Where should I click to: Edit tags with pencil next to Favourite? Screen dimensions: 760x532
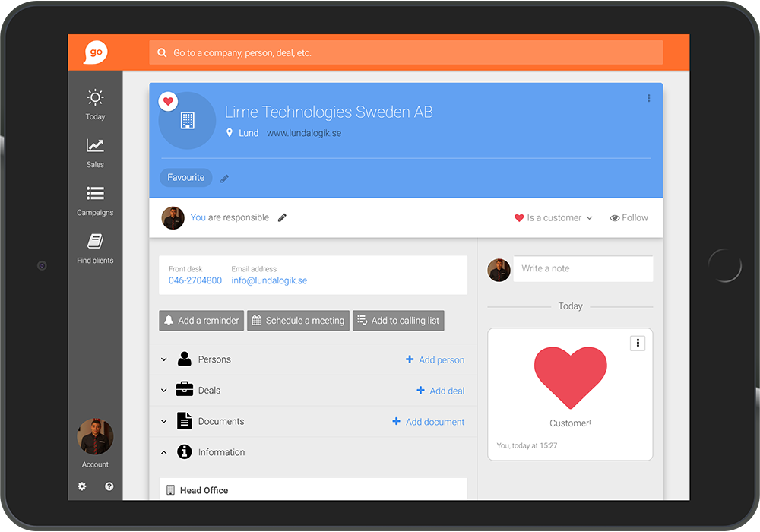(x=224, y=179)
